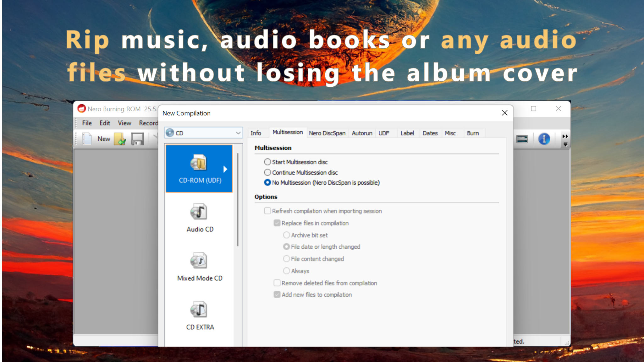Open the Recorder menu

(148, 123)
